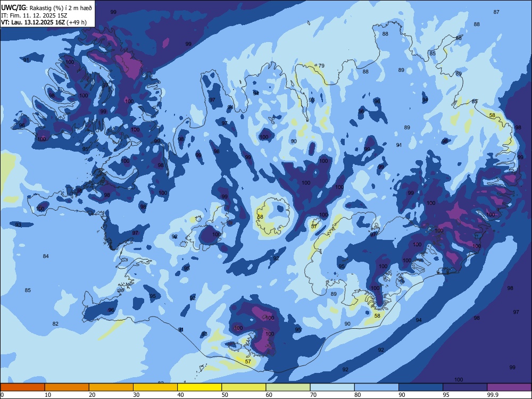532x399 pixels.
Task: Click the '30' legend scale label
Action: point(136,395)
